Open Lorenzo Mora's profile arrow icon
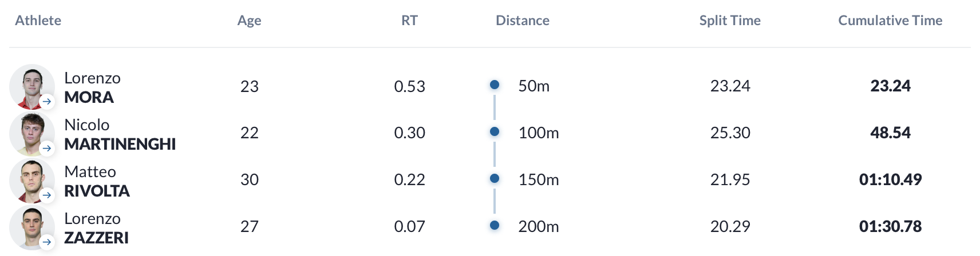The height and width of the screenshot is (256, 980). pyautogui.click(x=47, y=102)
